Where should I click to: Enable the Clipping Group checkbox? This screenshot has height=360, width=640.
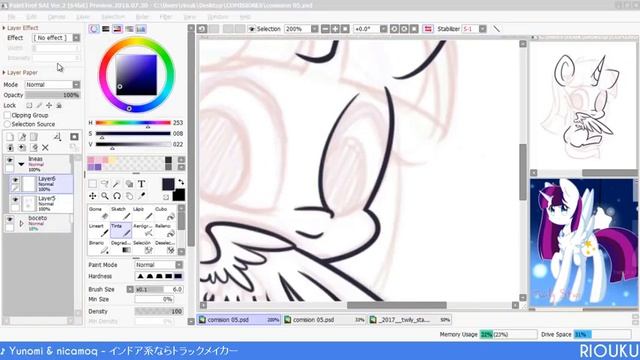tap(7, 116)
